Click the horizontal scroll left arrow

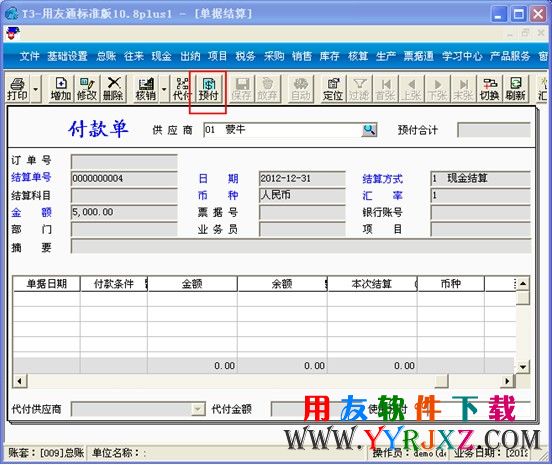pyautogui.click(x=20, y=381)
